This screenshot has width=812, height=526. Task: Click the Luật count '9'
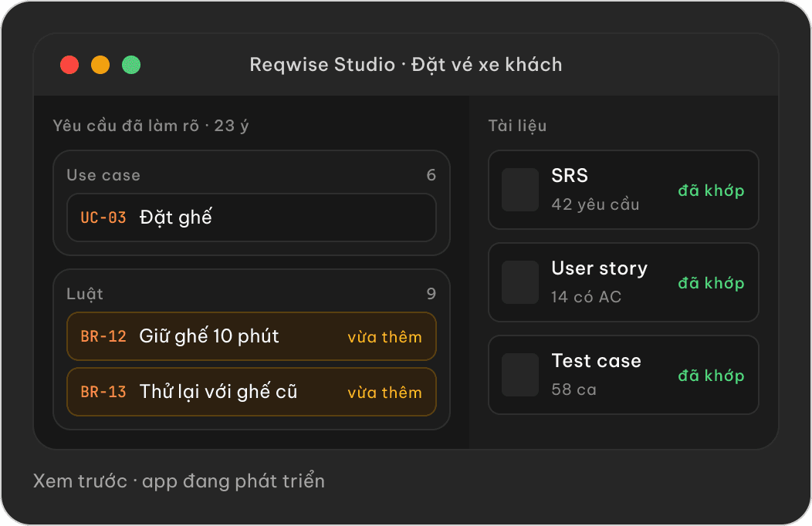pos(431,293)
